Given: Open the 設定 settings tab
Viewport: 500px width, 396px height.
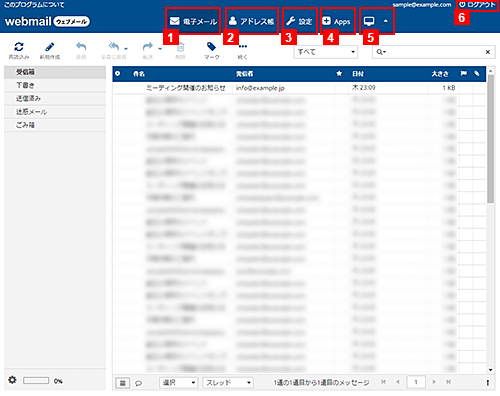Looking at the screenshot, I should click(299, 21).
